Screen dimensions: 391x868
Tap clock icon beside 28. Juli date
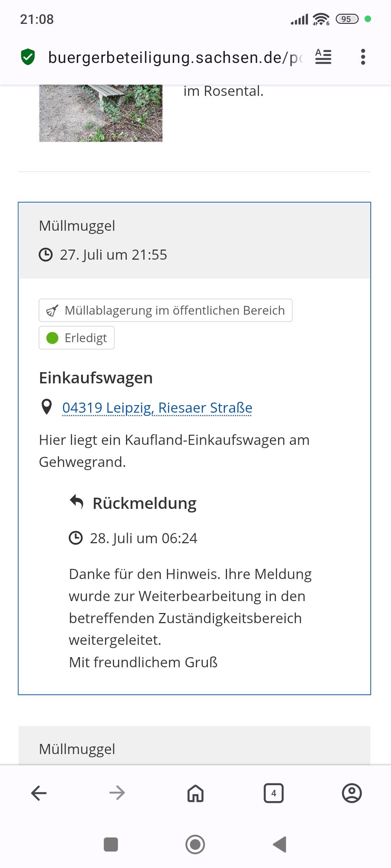[x=76, y=538]
